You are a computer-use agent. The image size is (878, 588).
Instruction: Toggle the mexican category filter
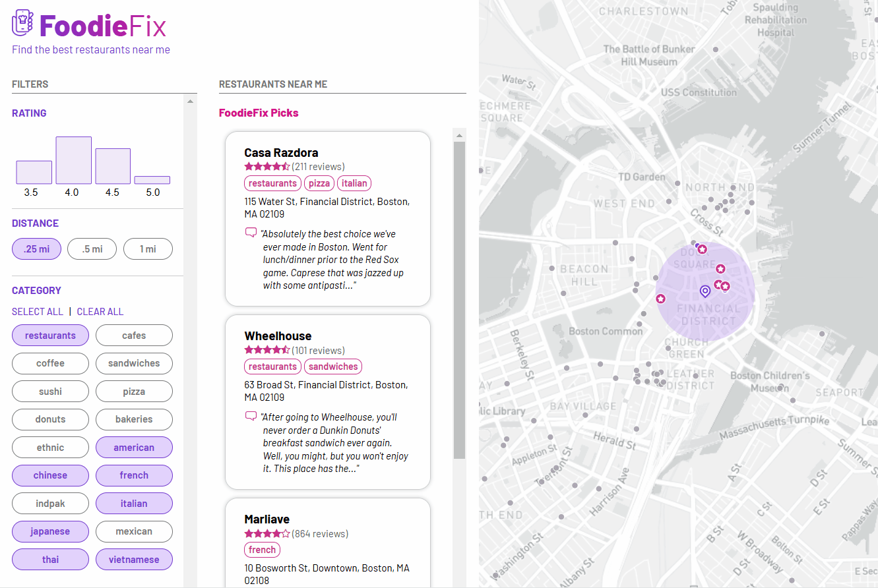[x=134, y=531]
